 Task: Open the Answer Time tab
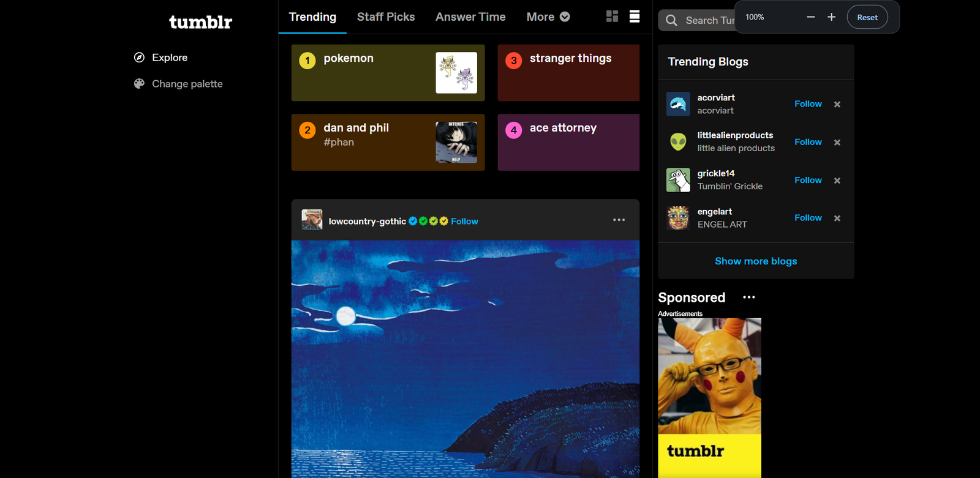(x=470, y=17)
